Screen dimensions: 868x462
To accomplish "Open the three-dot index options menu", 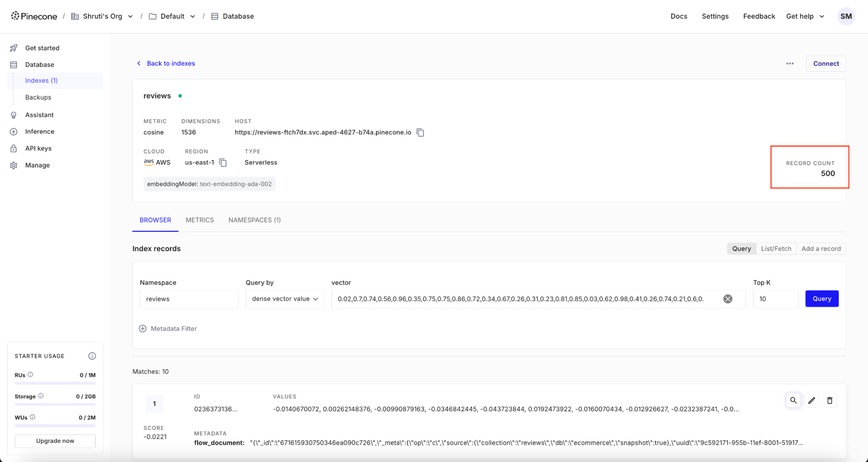I will pyautogui.click(x=790, y=63).
